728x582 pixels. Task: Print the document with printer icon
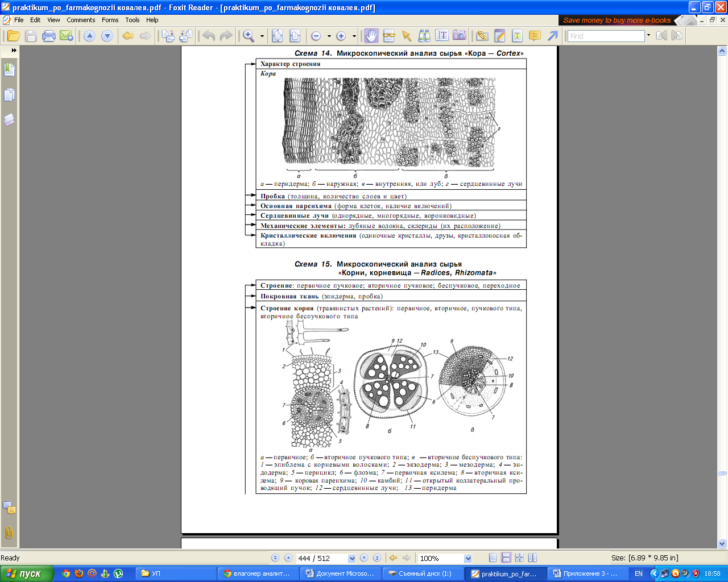(x=49, y=36)
